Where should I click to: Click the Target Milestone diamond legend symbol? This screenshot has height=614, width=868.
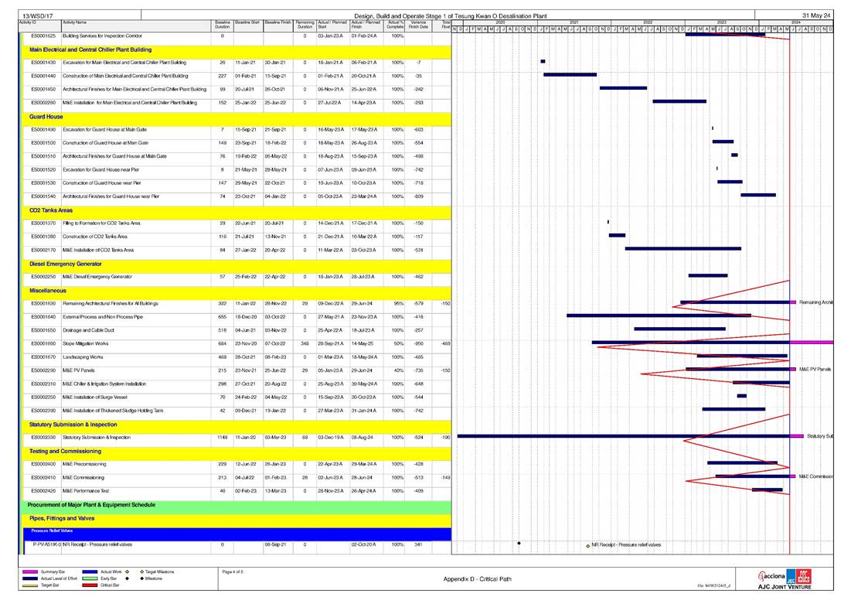tap(140, 571)
